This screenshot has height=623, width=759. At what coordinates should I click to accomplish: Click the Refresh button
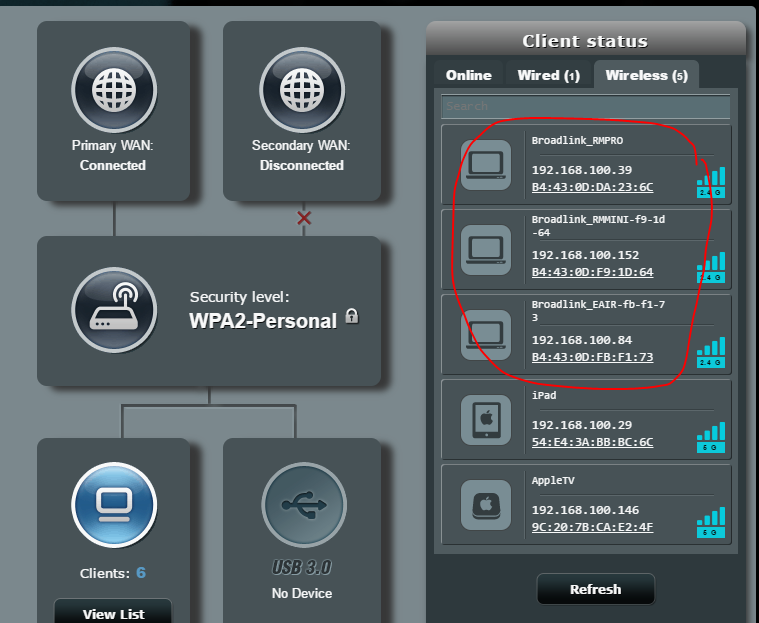[x=595, y=589]
